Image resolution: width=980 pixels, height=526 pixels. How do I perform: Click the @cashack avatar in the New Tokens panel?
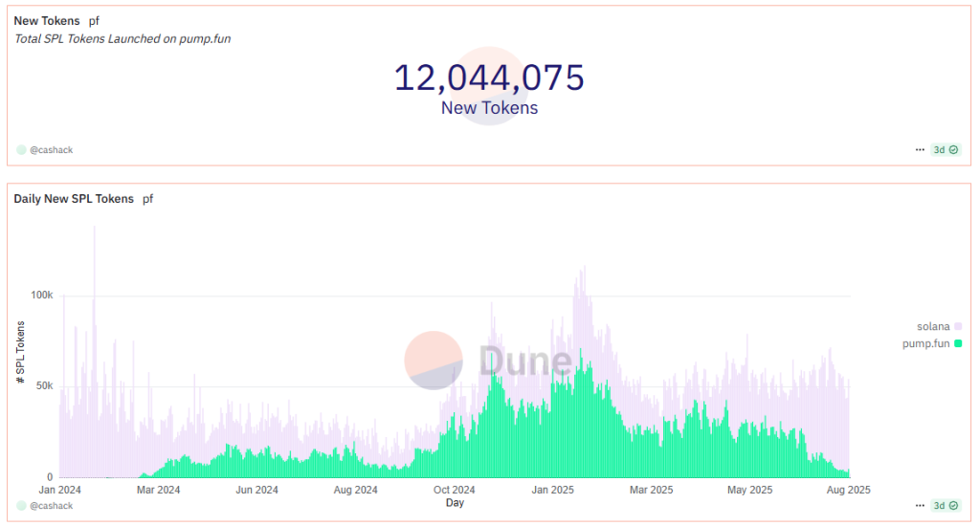click(21, 150)
